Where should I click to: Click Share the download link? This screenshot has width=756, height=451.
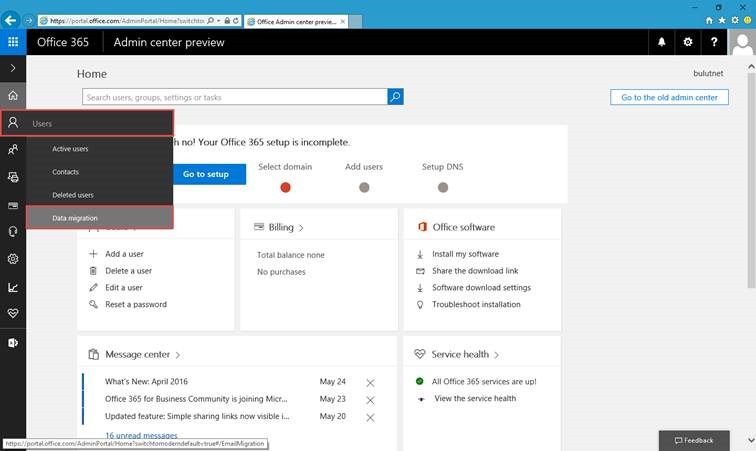475,271
